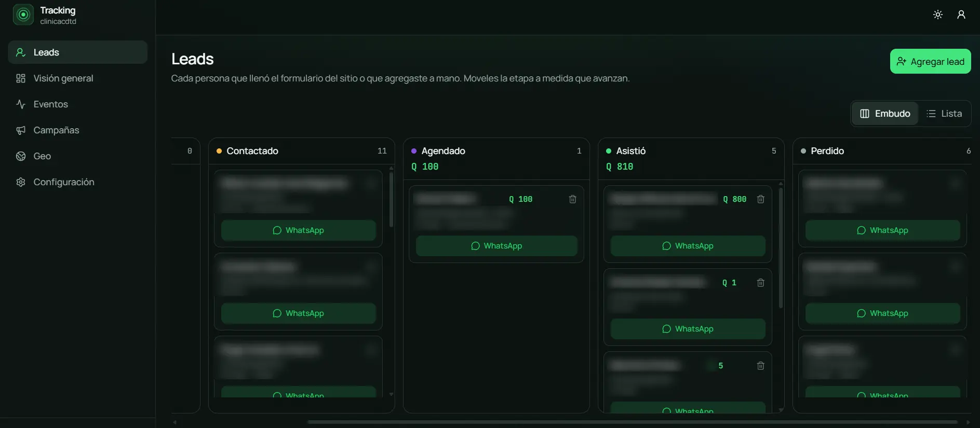This screenshot has height=428, width=980.
Task: Click the Tracking logo icon
Action: 23,15
